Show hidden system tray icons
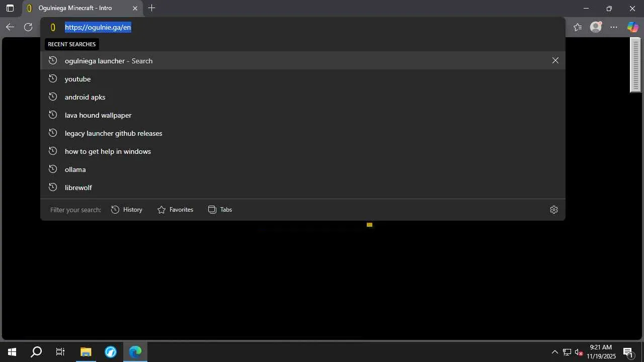The width and height of the screenshot is (644, 362). coord(555,352)
